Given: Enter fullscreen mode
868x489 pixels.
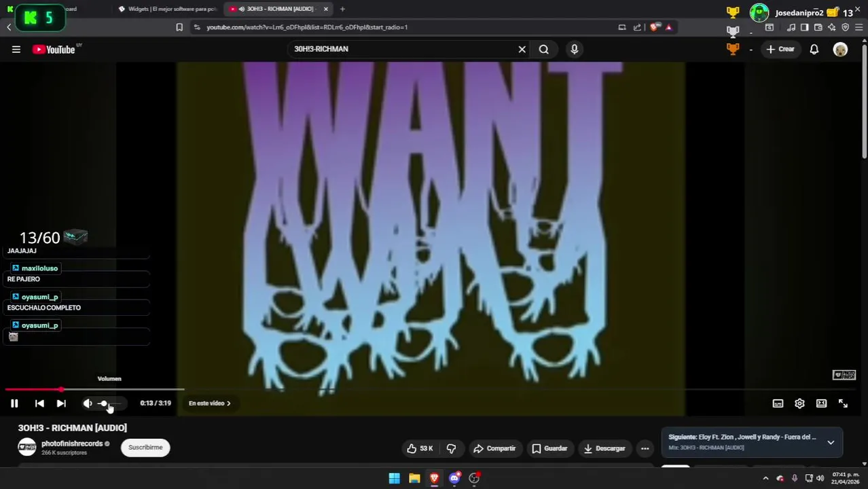Looking at the screenshot, I should 843,403.
